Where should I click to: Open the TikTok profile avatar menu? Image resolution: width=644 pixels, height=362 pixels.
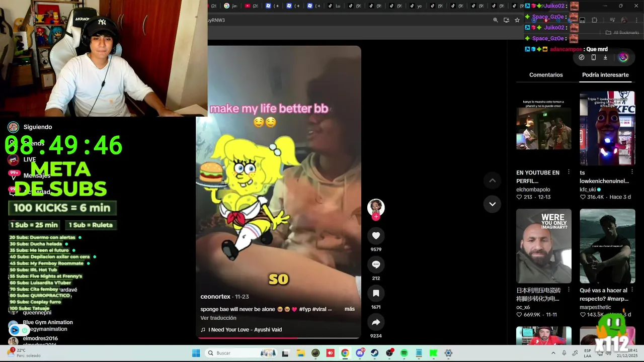[x=623, y=57]
